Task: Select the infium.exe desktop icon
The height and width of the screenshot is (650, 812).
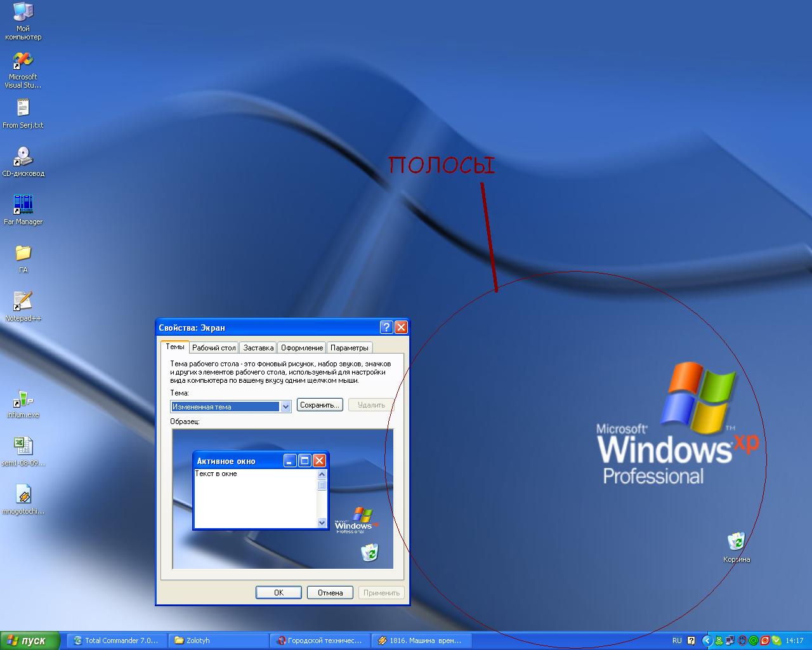Action: tap(23, 404)
